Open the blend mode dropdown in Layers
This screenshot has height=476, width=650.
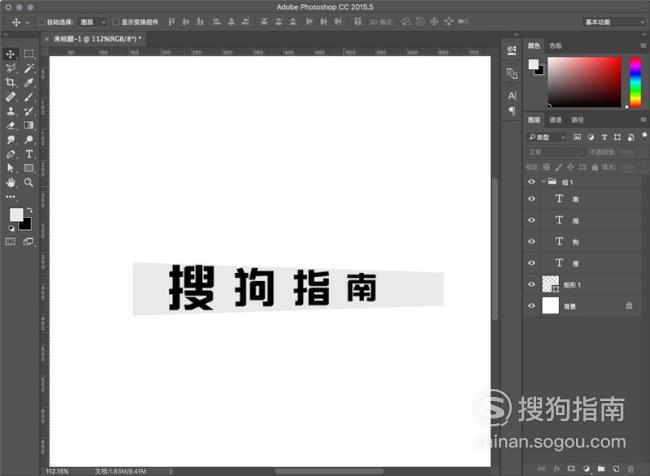[555, 153]
